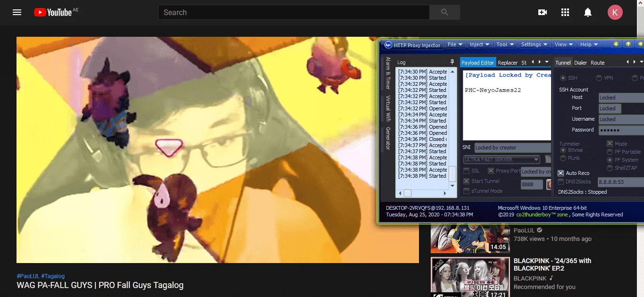
Task: Switch to the Payload Editor tab
Action: [x=477, y=62]
